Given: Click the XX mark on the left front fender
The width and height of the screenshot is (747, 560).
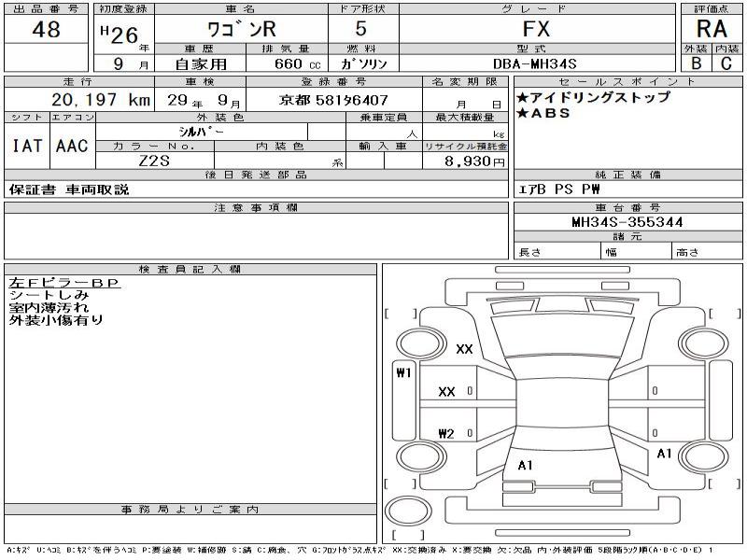Looking at the screenshot, I should (x=464, y=349).
